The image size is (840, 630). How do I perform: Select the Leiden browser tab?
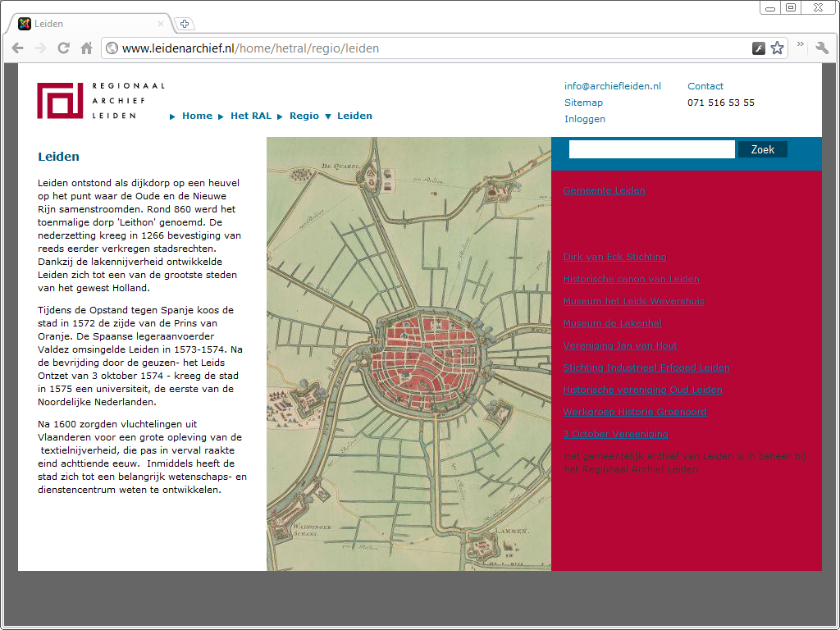click(x=91, y=24)
